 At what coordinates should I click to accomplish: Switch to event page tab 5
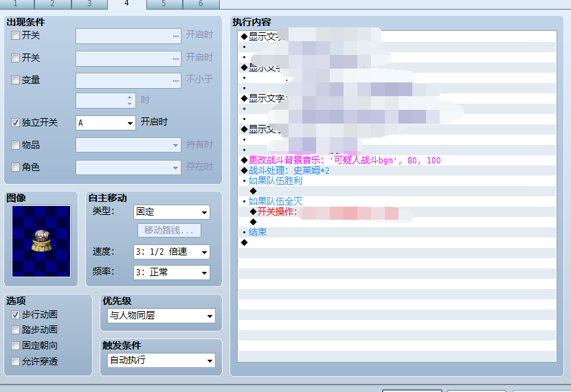click(164, 3)
